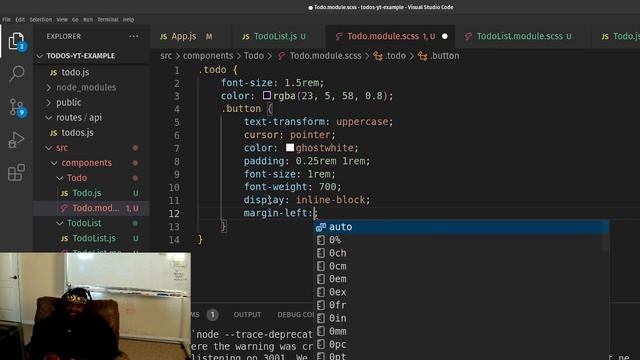The width and height of the screenshot is (640, 360).
Task: Click the JS icon on App.js tab
Action: pyautogui.click(x=164, y=37)
